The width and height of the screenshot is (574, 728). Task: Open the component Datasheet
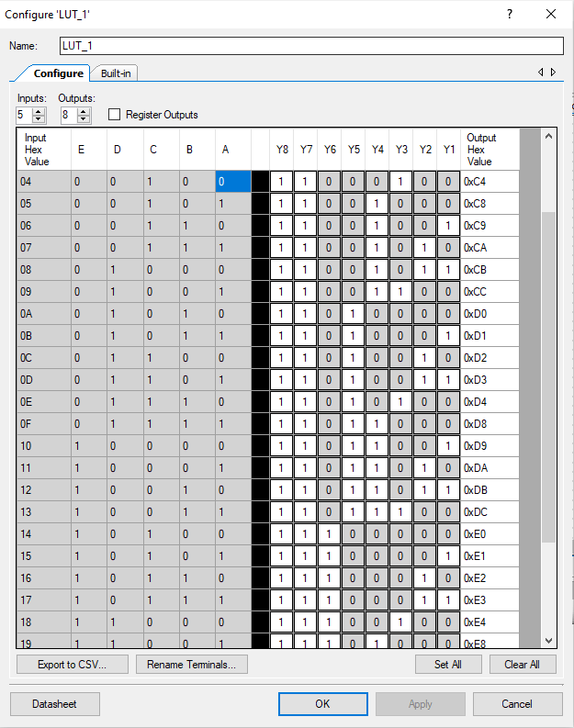click(x=55, y=704)
